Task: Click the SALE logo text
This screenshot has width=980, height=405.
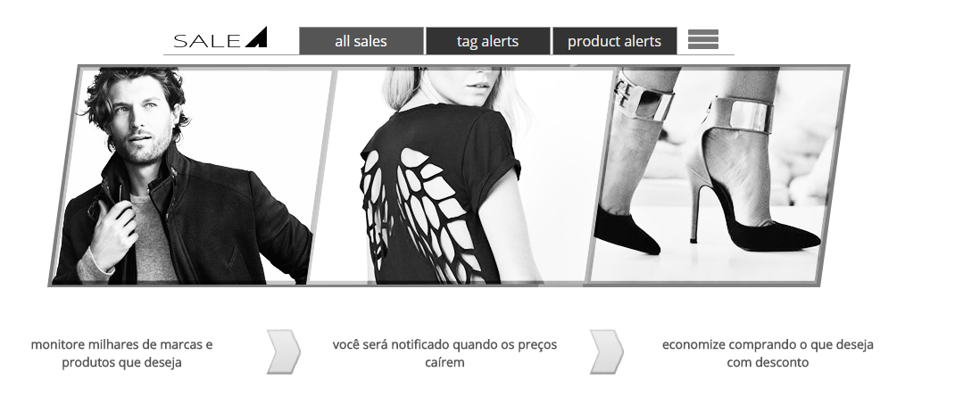Action: pos(207,41)
